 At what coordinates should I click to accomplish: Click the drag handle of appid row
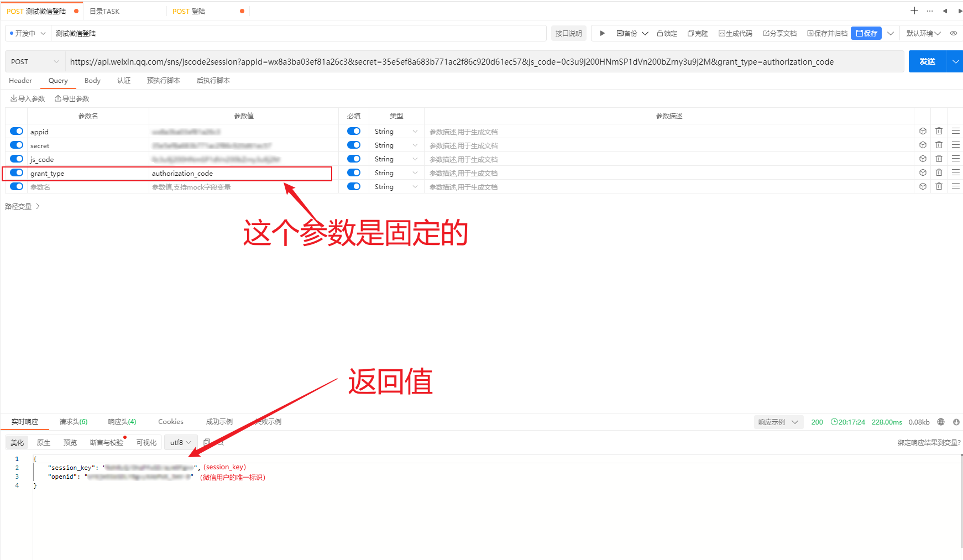coord(956,131)
